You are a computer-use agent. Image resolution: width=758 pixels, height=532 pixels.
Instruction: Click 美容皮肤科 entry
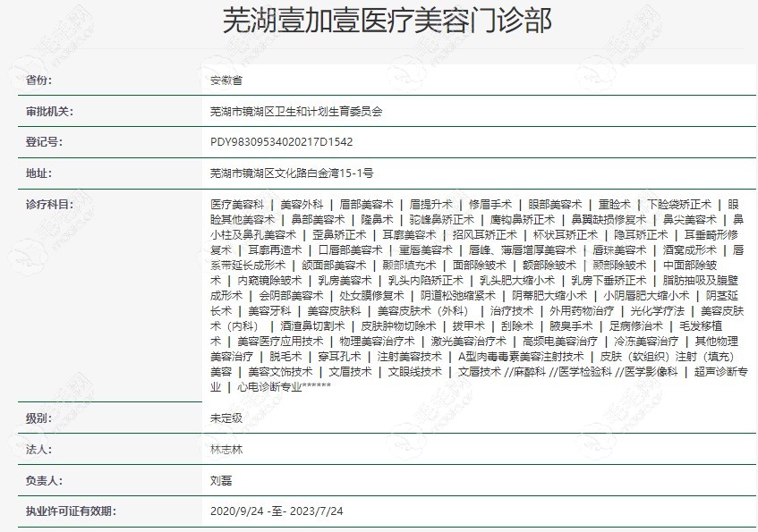click(334, 311)
